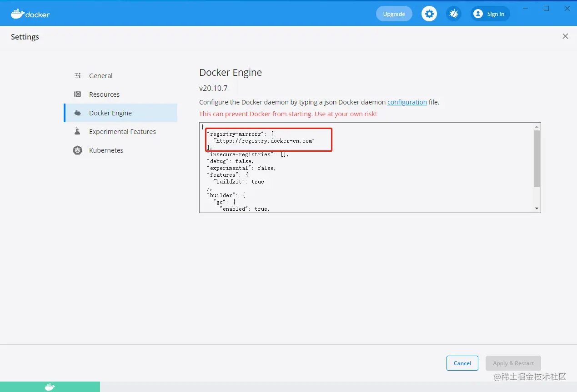This screenshot has height=392, width=577.
Task: Click the "gc" key line in editor
Action: (224, 202)
